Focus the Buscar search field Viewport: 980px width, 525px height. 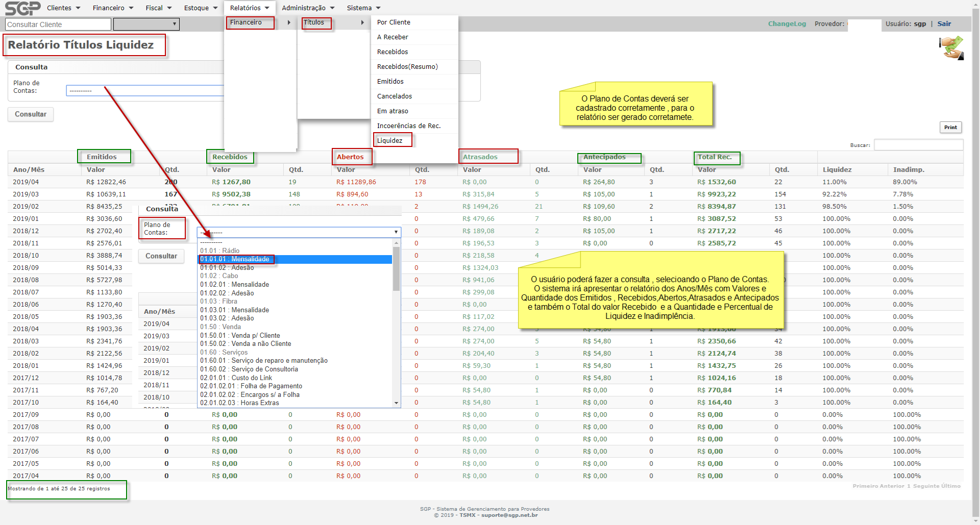[918, 145]
